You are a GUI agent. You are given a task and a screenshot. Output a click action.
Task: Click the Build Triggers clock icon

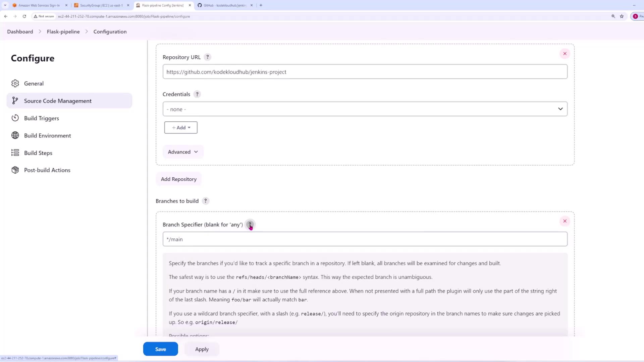click(15, 118)
